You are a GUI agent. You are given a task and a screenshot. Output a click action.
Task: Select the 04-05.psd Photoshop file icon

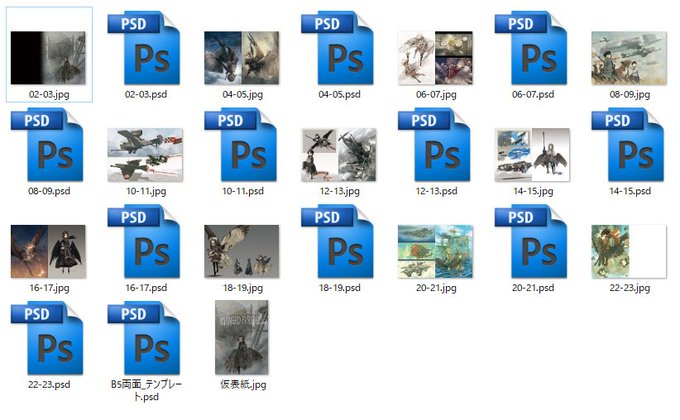click(x=337, y=48)
